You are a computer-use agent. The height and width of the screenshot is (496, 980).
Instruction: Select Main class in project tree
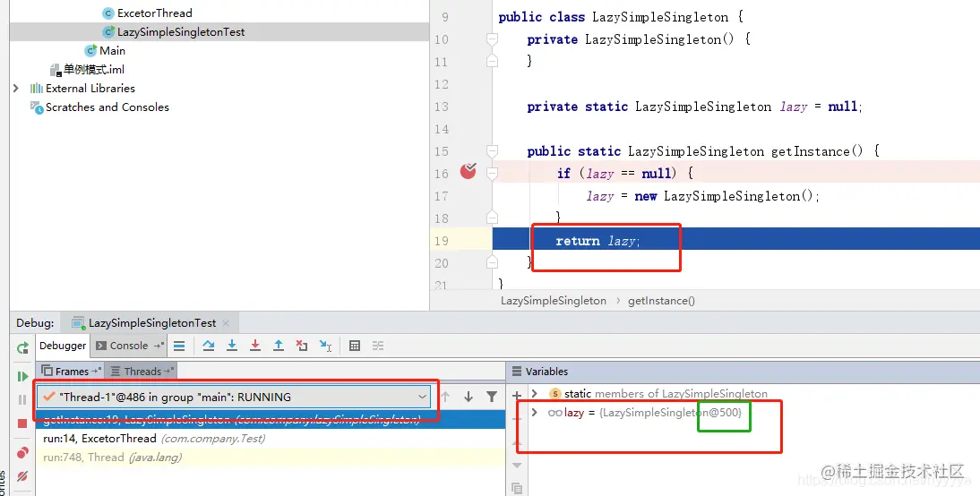point(112,51)
